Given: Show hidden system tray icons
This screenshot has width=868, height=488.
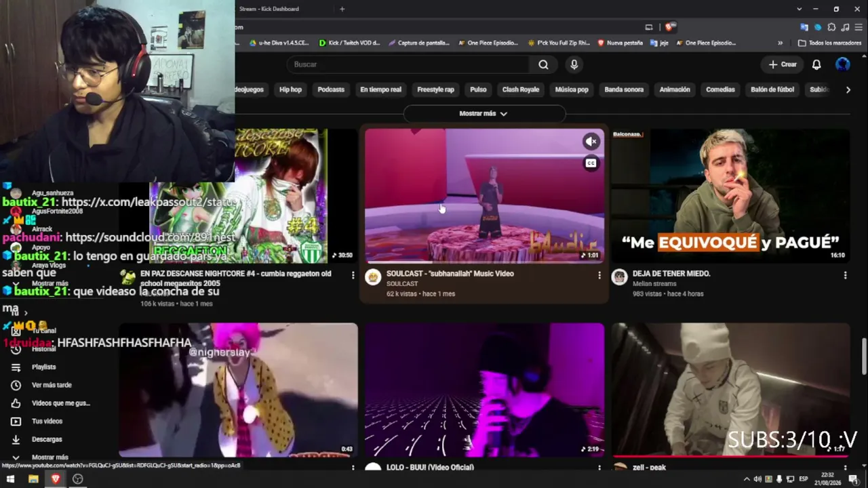Looking at the screenshot, I should tap(747, 479).
